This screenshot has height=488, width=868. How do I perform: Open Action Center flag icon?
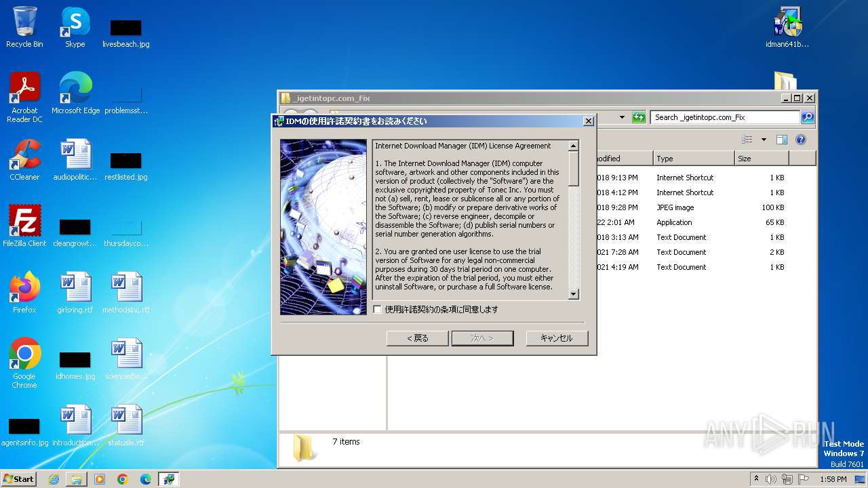point(804,479)
